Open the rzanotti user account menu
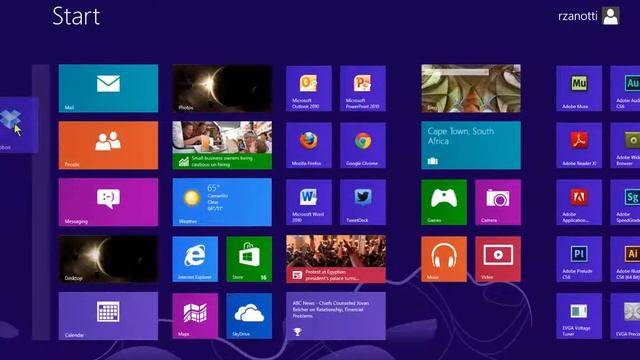Viewport: 640px width, 360px height. click(x=589, y=16)
